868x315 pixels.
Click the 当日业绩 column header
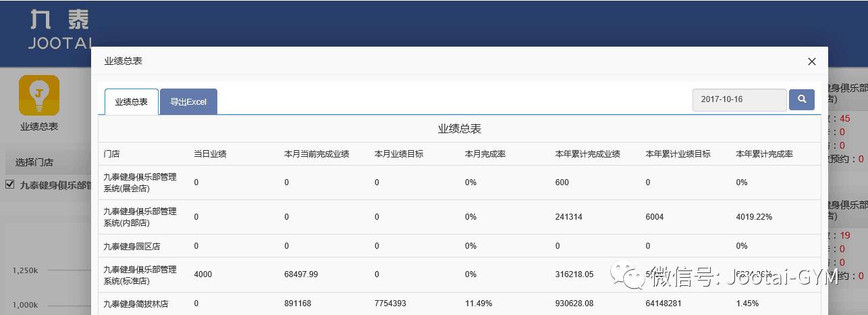pyautogui.click(x=210, y=154)
